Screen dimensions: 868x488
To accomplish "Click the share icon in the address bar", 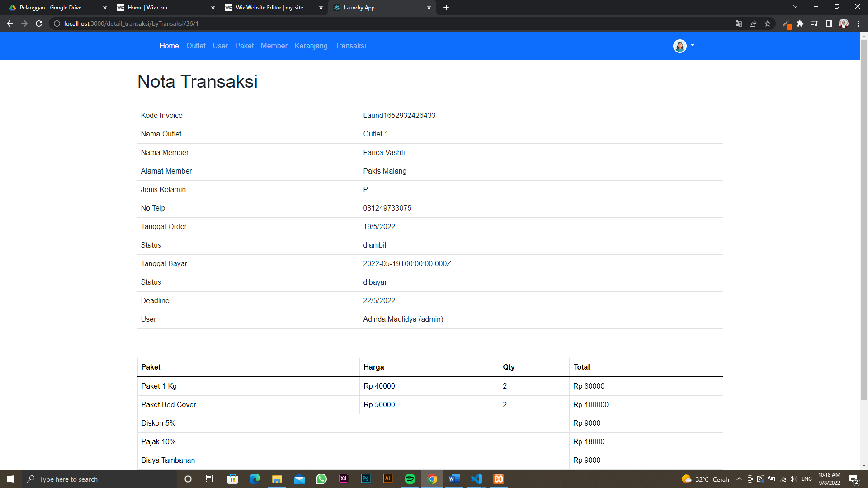I will 753,23.
